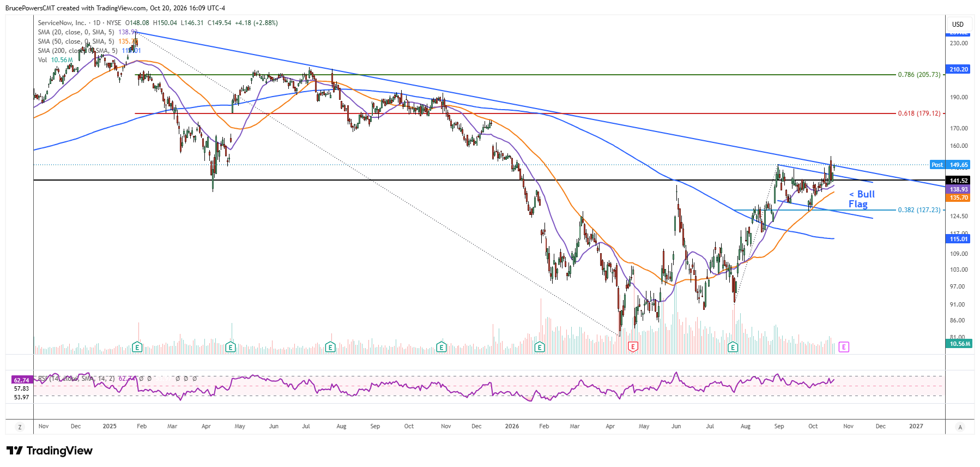980x467 pixels.
Task: Click the 109.00 price axis tick
Action: [x=959, y=254]
